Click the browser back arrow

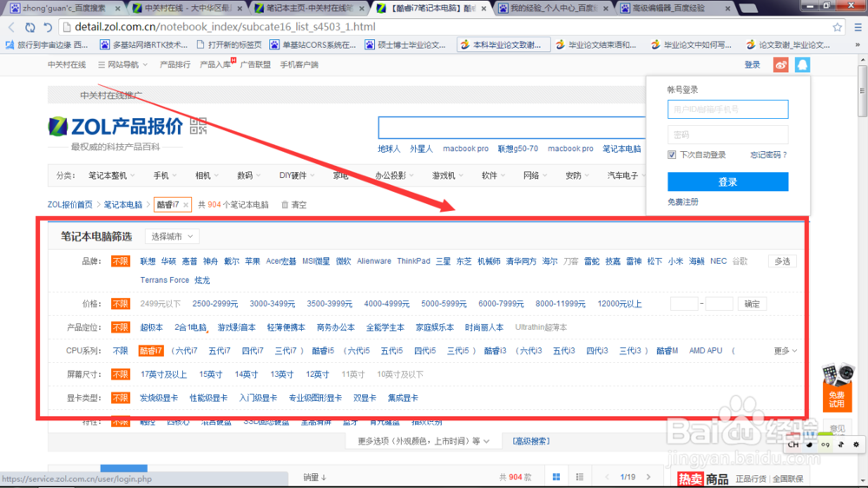11,27
